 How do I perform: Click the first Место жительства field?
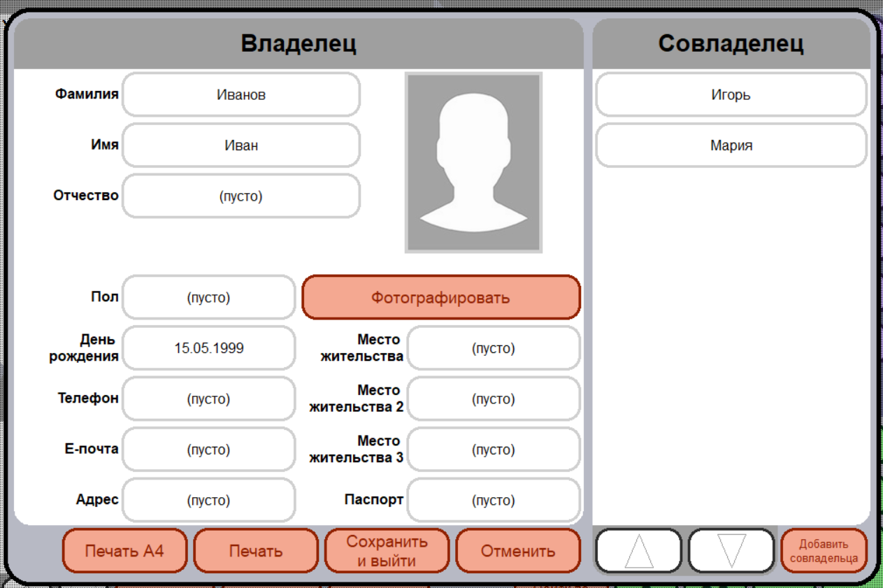494,348
